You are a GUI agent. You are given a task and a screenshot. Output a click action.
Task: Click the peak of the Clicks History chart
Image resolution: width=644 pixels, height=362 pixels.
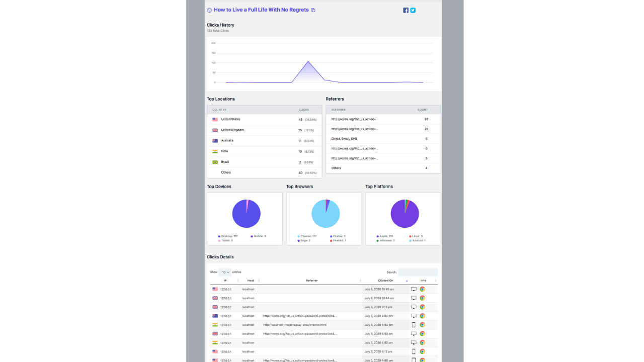(308, 62)
